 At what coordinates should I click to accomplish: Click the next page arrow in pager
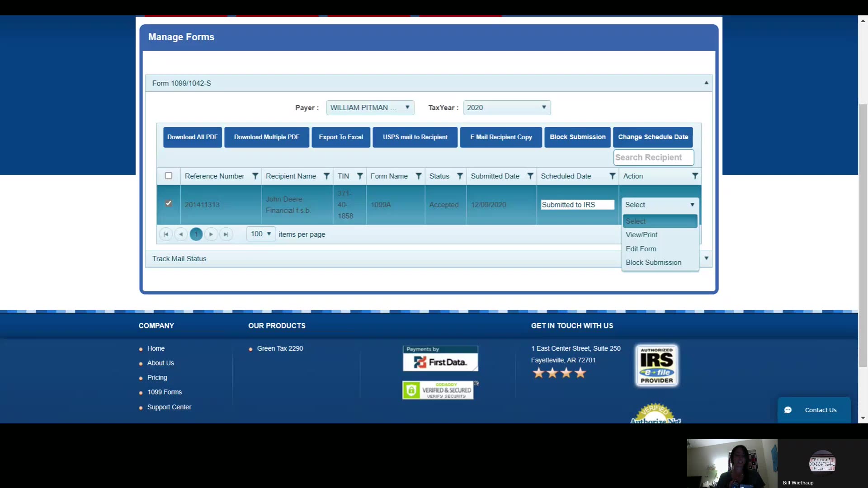(211, 234)
